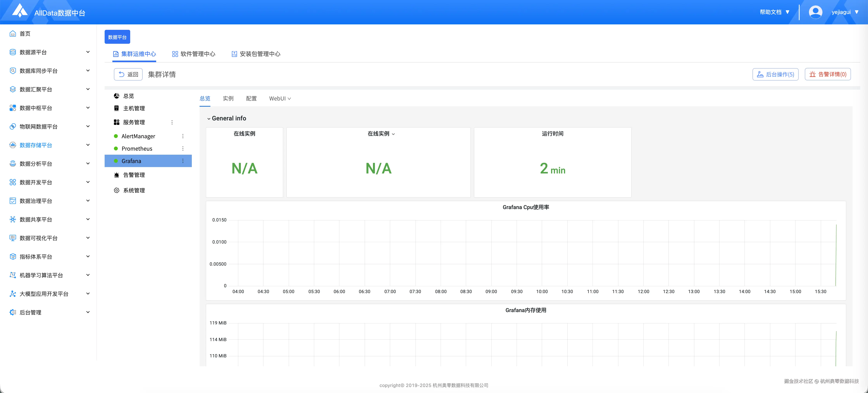
Task: Click the user avatar icon
Action: coord(815,12)
